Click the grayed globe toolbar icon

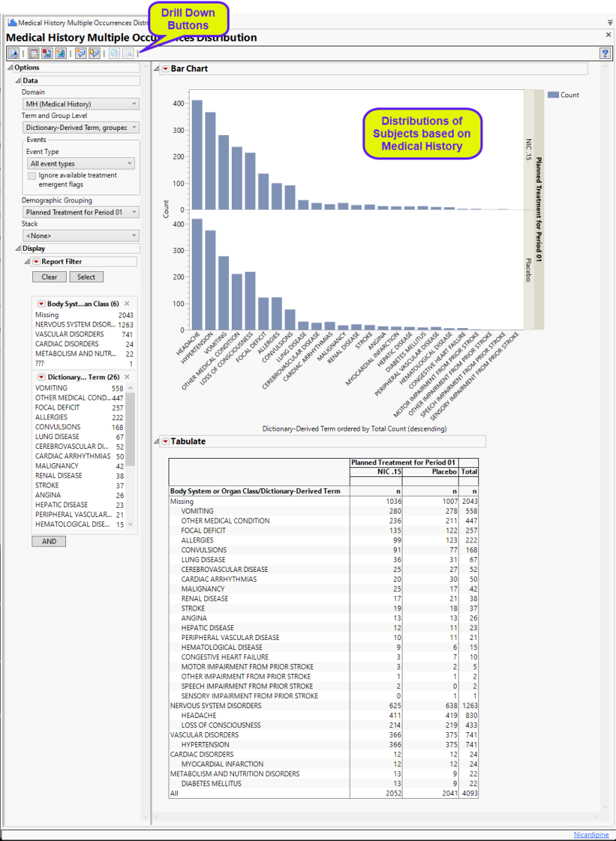[x=114, y=53]
